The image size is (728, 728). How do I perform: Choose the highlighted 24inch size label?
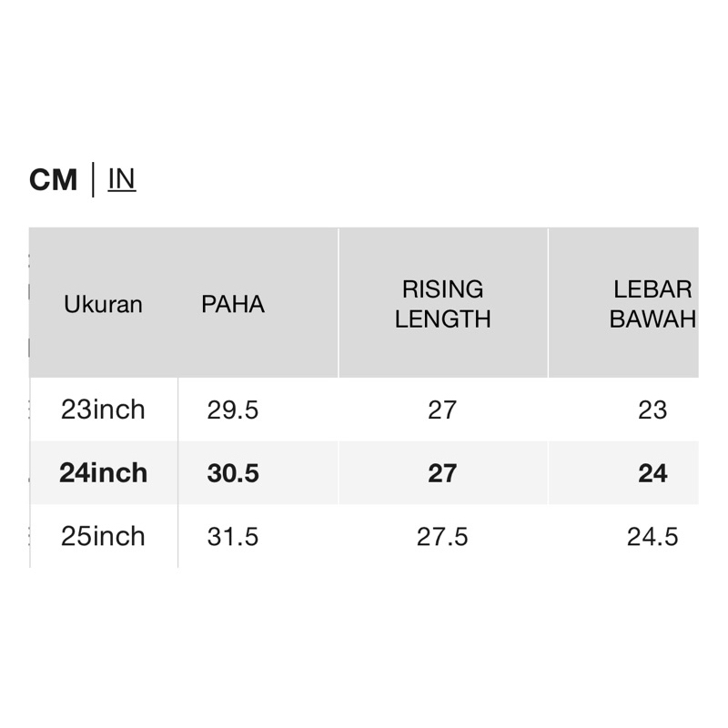[x=103, y=473]
